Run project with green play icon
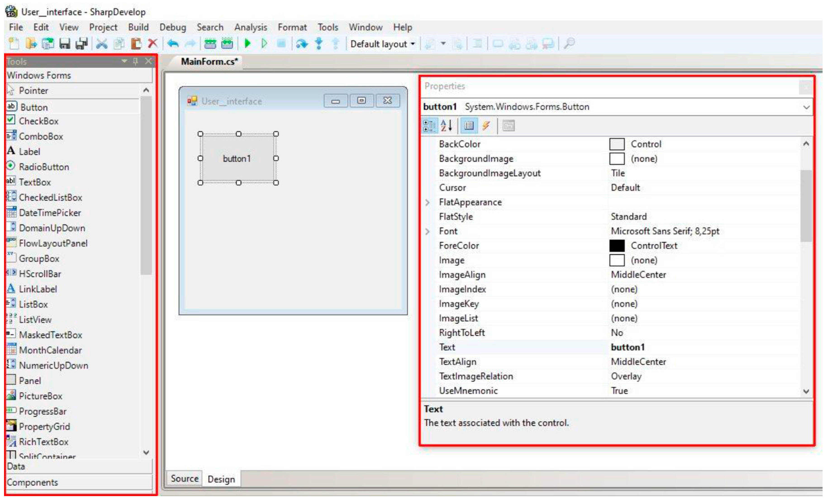827x504 pixels. coord(248,44)
